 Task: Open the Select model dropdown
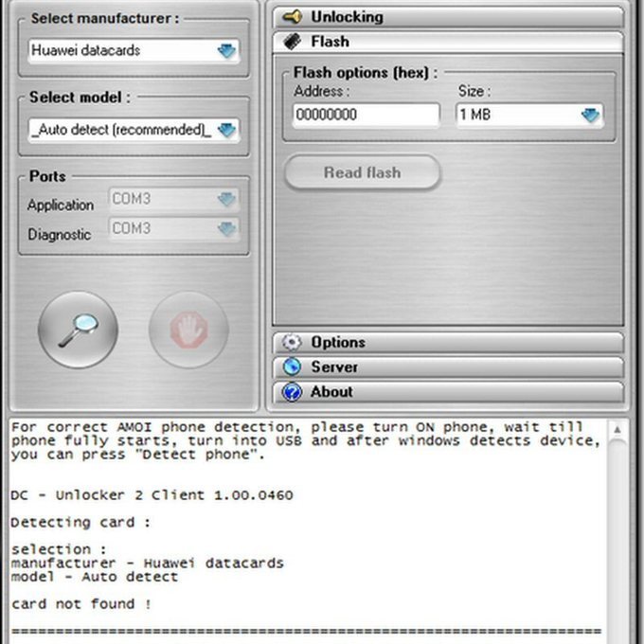(x=226, y=130)
